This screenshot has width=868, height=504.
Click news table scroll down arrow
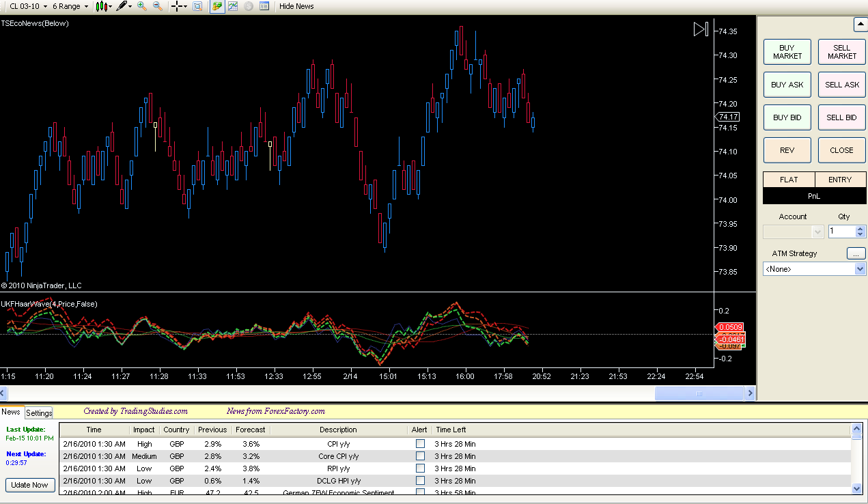point(857,488)
